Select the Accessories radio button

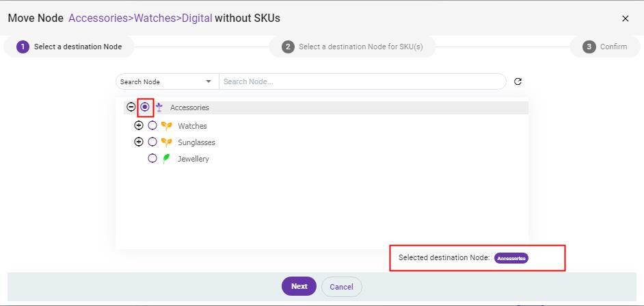145,107
